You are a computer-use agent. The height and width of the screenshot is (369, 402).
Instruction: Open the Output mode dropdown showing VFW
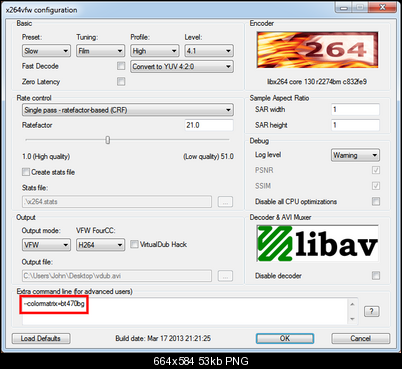point(46,245)
